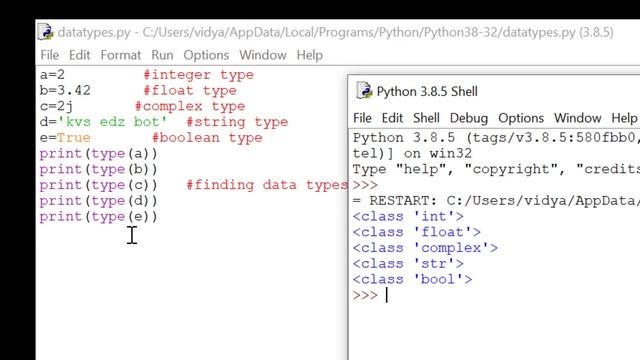Viewport: 640px width, 360px height.
Task: Click line 'print(type(e))' in editor
Action: tap(98, 216)
